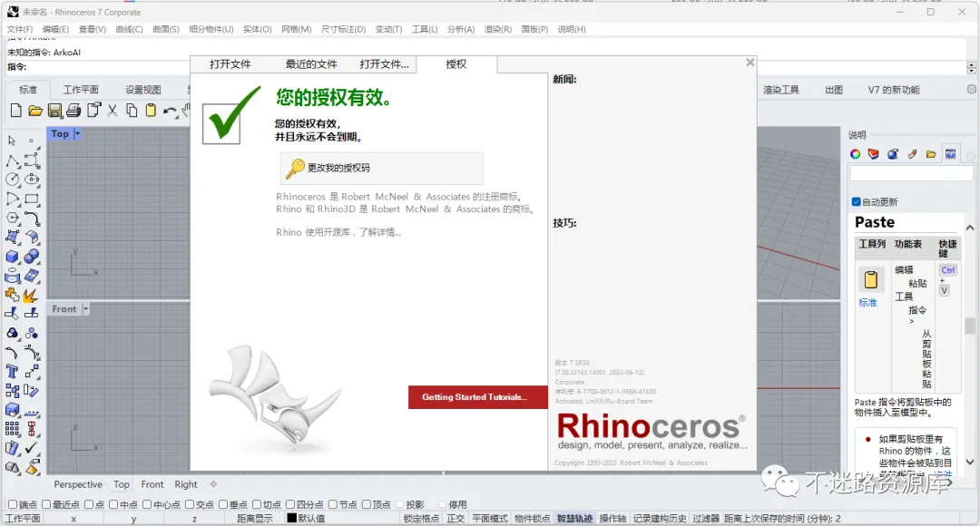
Task: Click the 更改我的授权码 button
Action: 382,168
